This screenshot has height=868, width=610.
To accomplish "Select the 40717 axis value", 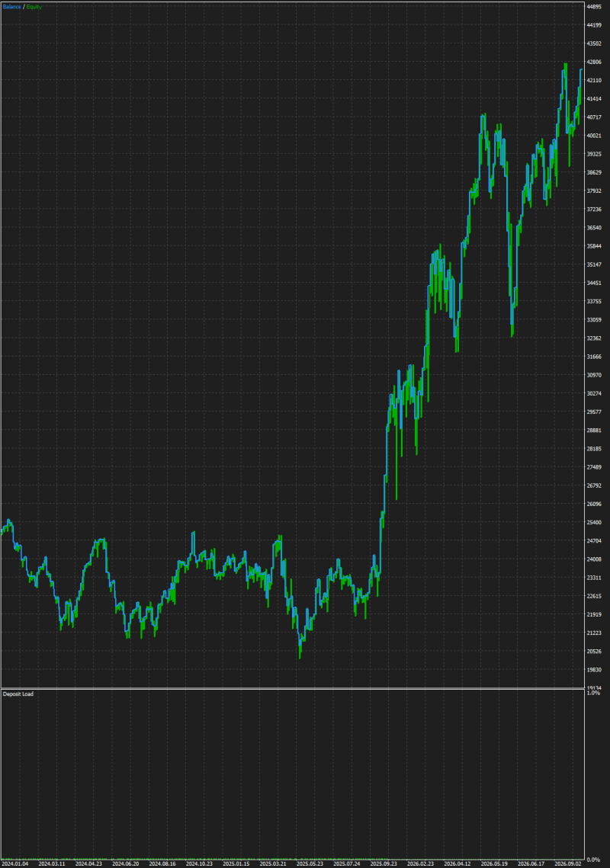I will click(x=594, y=117).
